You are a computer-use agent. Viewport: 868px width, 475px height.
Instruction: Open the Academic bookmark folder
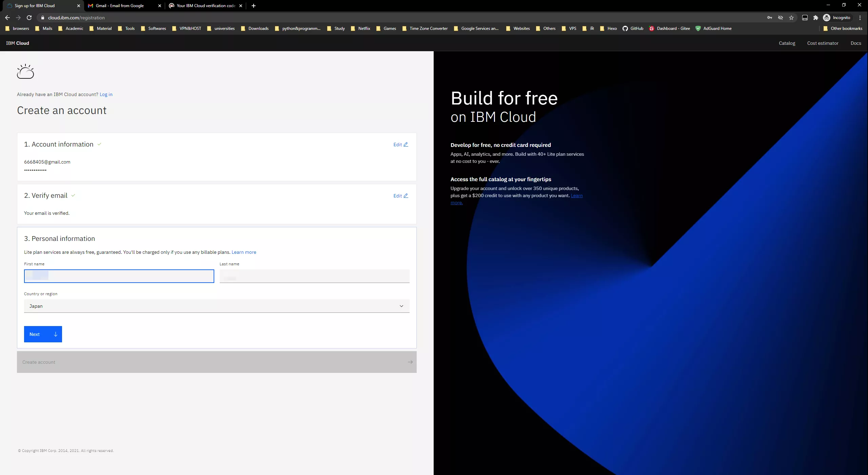click(71, 28)
